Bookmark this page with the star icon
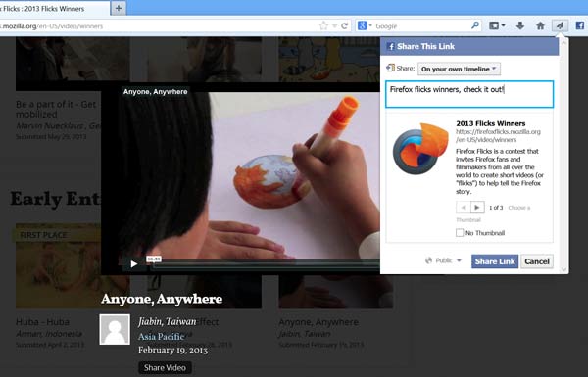This screenshot has width=588, height=377. [322, 25]
